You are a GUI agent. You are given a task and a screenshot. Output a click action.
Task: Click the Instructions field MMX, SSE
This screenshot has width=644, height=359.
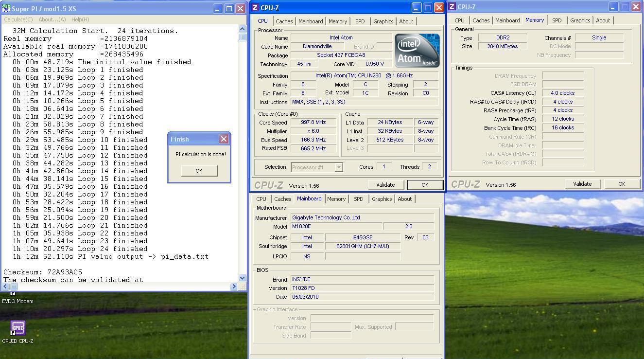[x=364, y=102]
